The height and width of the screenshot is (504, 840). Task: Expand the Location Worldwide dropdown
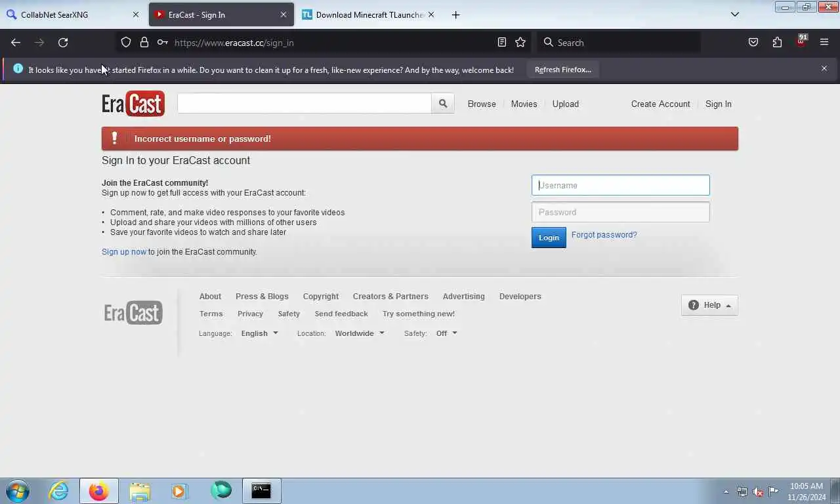[360, 333]
